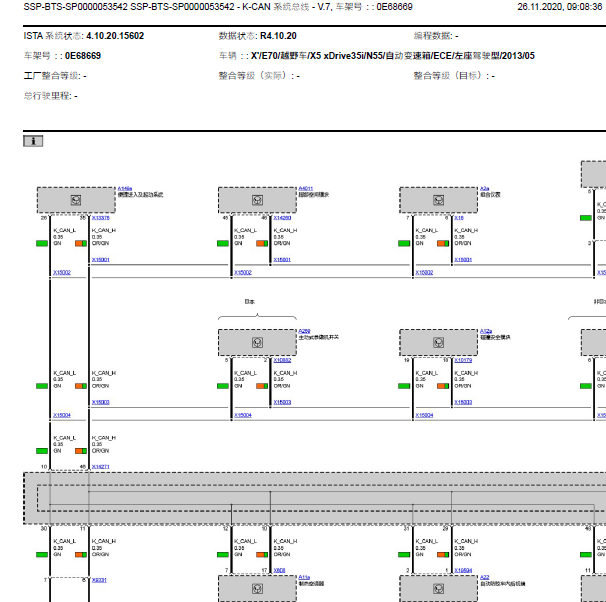Open X15004 link below A269 K_CAN_L
This screenshot has width=606, height=602.
[x=243, y=415]
